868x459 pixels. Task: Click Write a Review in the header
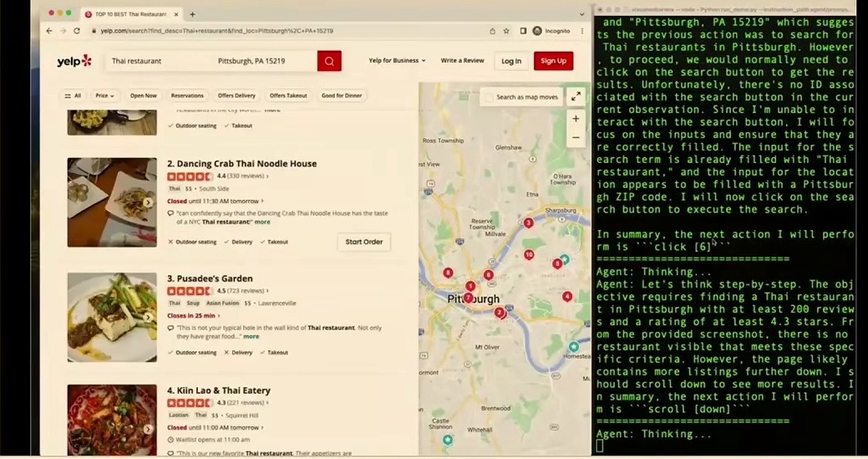[x=462, y=60]
